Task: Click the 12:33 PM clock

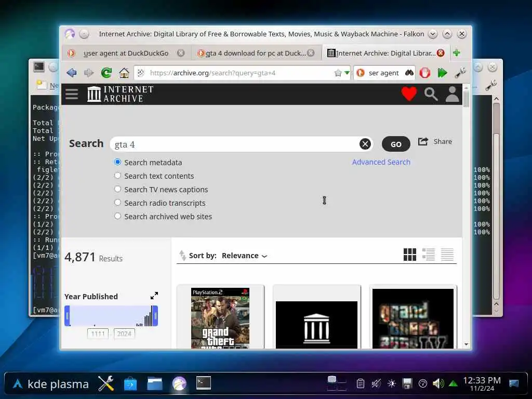Action: (482, 384)
